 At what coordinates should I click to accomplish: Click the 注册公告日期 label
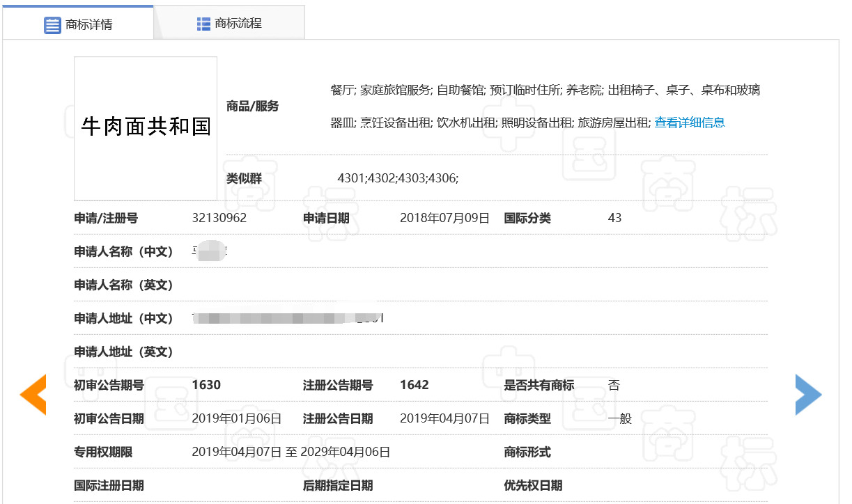(x=338, y=418)
